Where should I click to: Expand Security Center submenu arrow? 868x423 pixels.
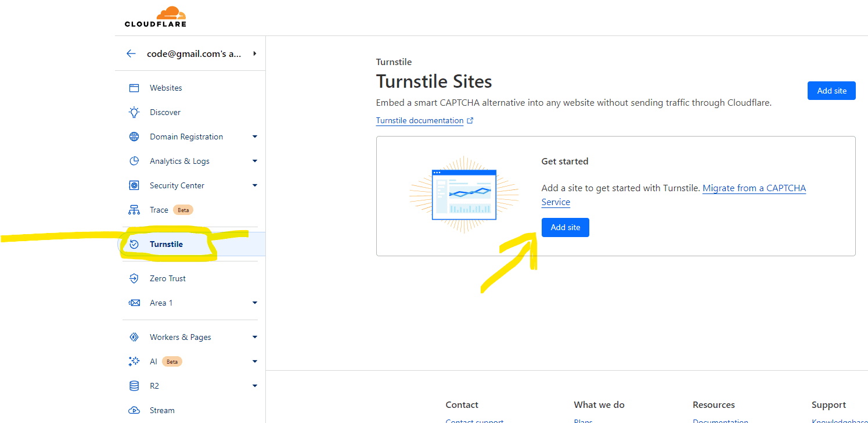254,185
